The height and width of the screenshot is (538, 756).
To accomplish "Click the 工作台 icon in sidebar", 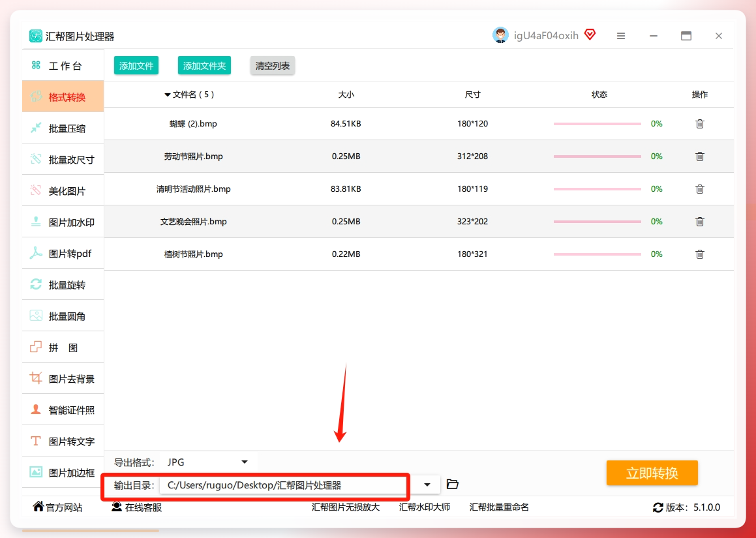I will click(x=36, y=65).
